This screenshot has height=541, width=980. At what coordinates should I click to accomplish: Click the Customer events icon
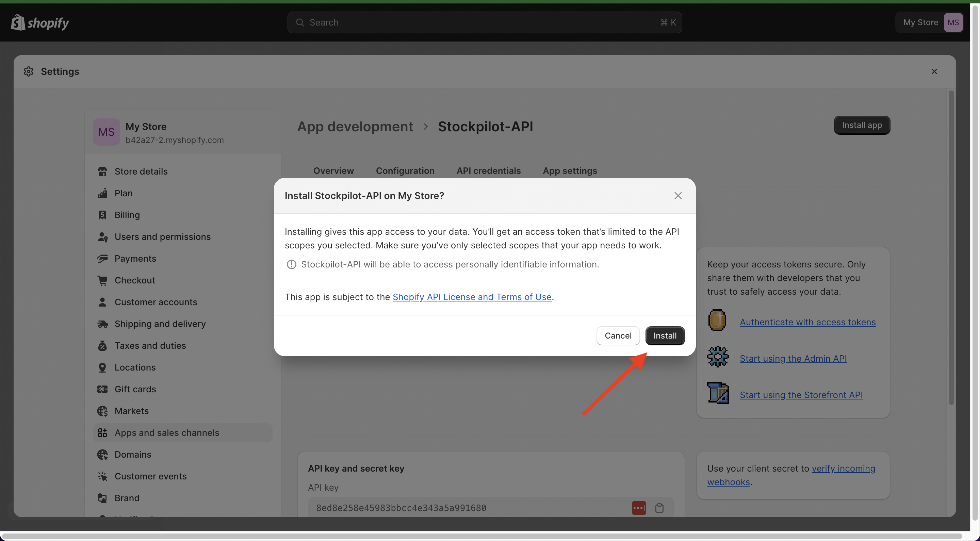tap(102, 476)
